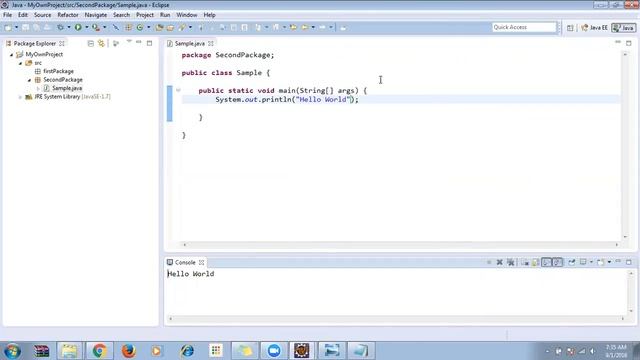This screenshot has height=360, width=640.
Task: Click Remove Launch X icon in Console
Action: tap(500, 262)
